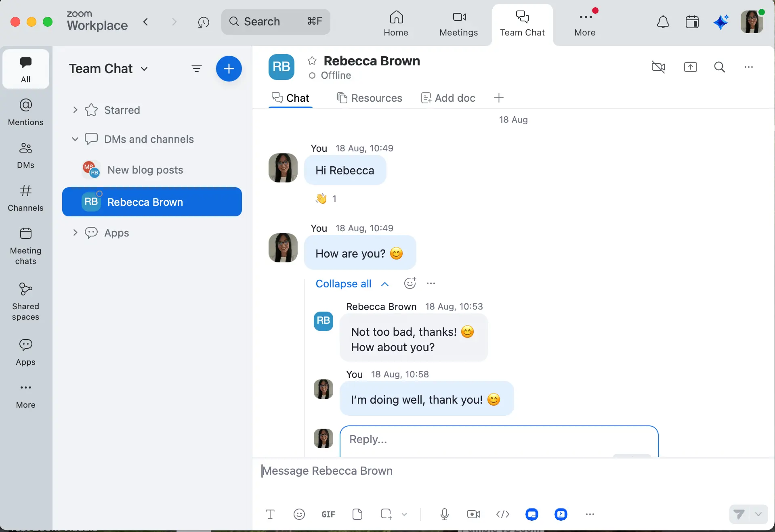Viewport: 775px width, 532px height.
Task: Open the Resources tab
Action: (370, 98)
